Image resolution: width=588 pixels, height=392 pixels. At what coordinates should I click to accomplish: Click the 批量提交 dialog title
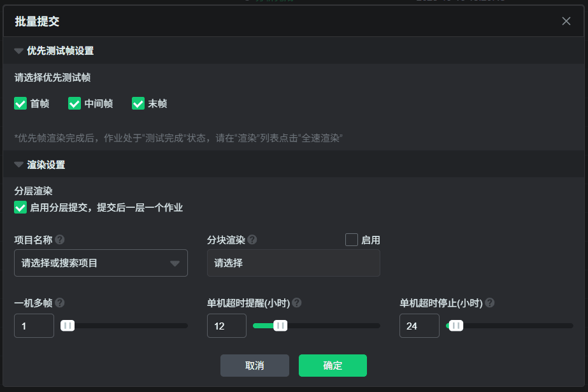37,22
